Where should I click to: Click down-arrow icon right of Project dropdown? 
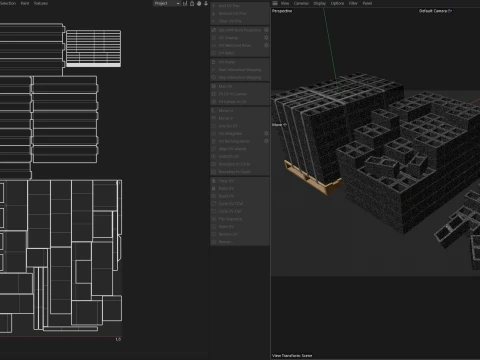[206, 3]
